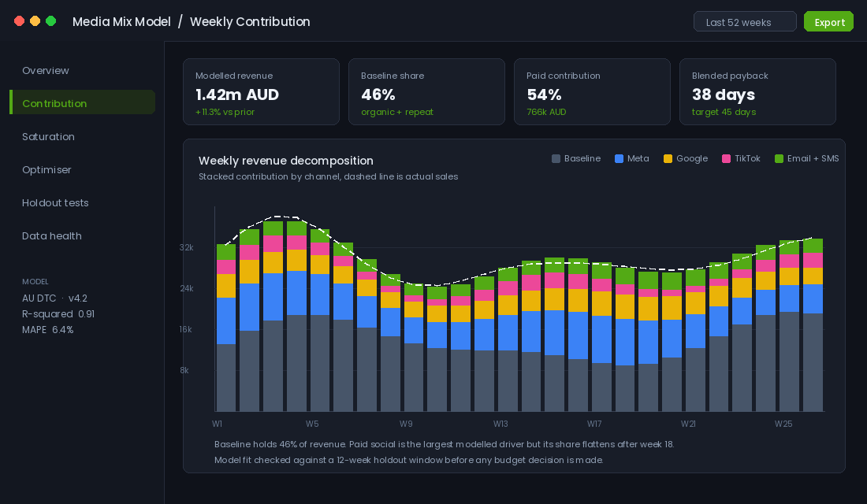Click the 32k y-axis label
This screenshot has height=504, width=867.
tap(186, 247)
